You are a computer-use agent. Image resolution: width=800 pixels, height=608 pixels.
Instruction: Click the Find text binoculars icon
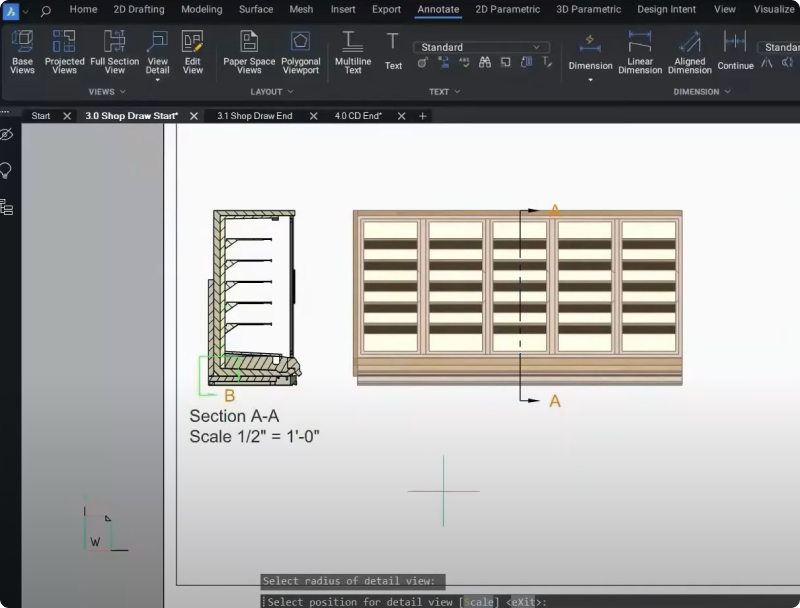point(485,62)
